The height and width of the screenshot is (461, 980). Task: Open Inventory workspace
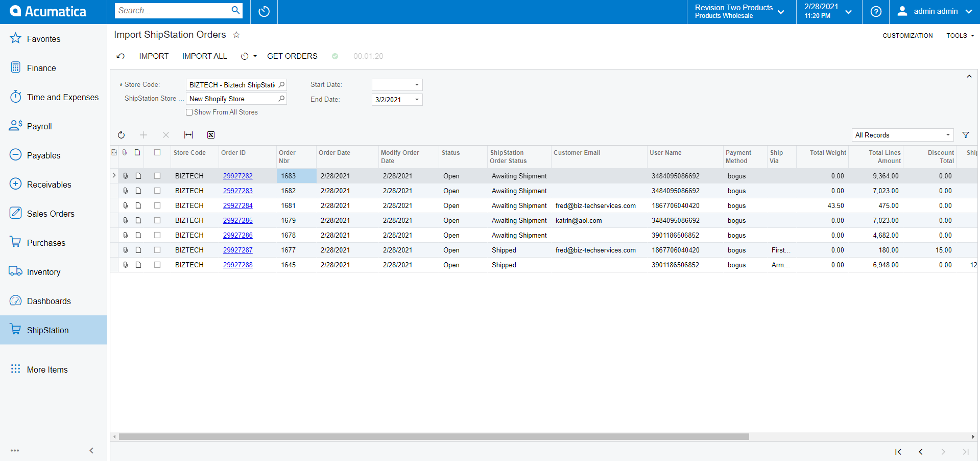53,272
